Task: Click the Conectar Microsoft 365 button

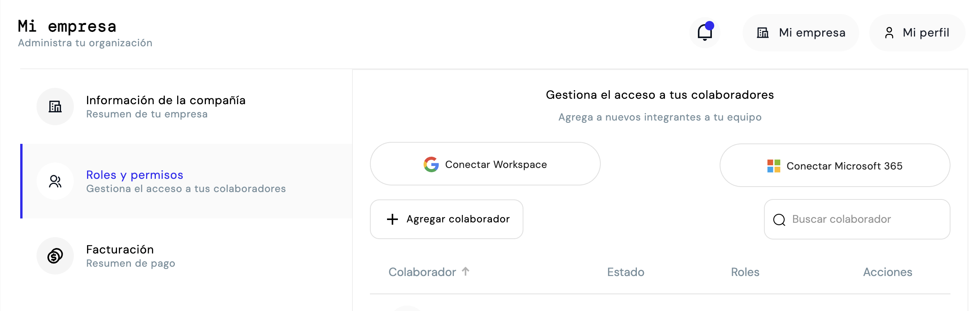Action: [x=835, y=165]
